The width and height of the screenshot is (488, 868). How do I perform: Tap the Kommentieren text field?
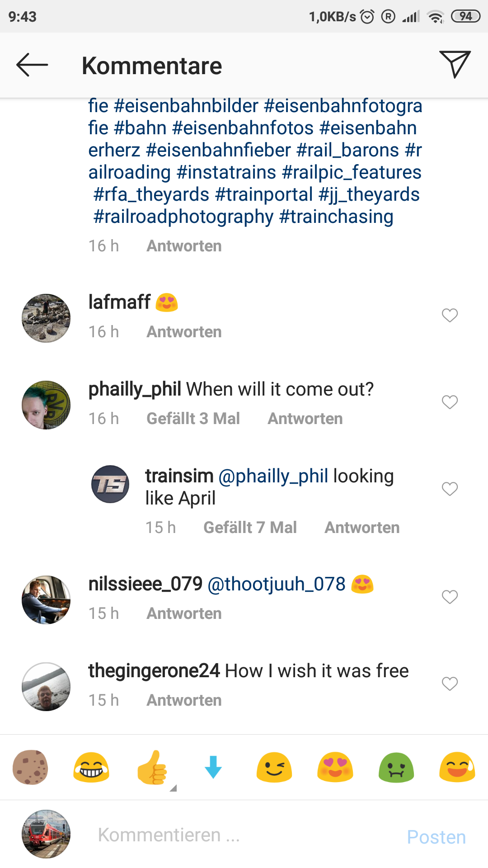[x=235, y=835]
